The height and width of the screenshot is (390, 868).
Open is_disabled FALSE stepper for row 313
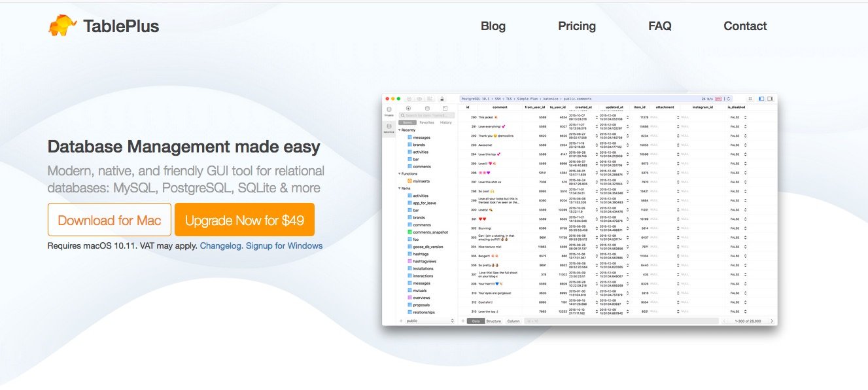pos(745,311)
